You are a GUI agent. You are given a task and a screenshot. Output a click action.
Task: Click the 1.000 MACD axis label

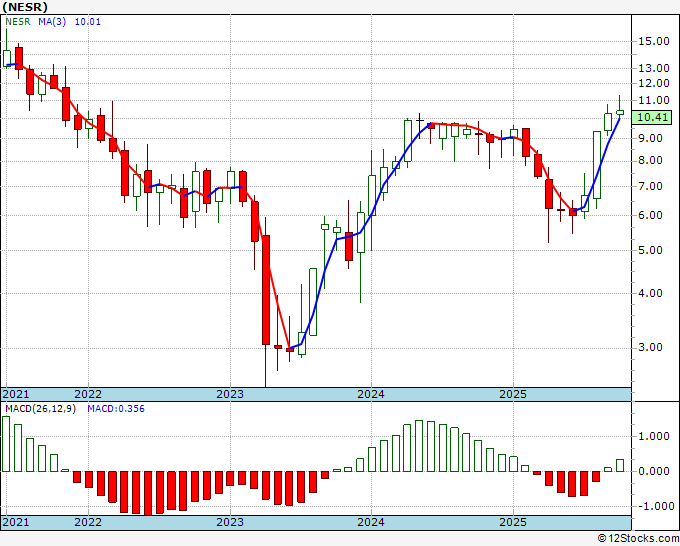653,437
